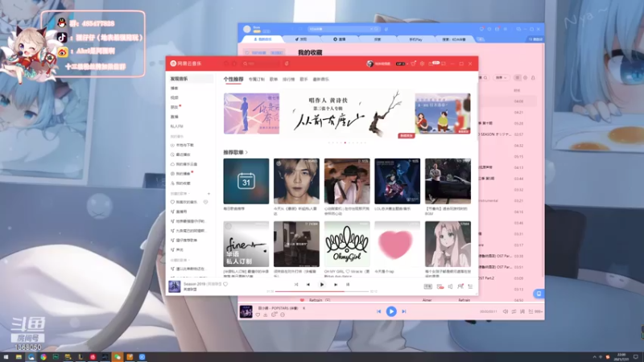The height and width of the screenshot is (362, 644).
Task: Seek on the NetEase red progress bar
Action: point(321,291)
